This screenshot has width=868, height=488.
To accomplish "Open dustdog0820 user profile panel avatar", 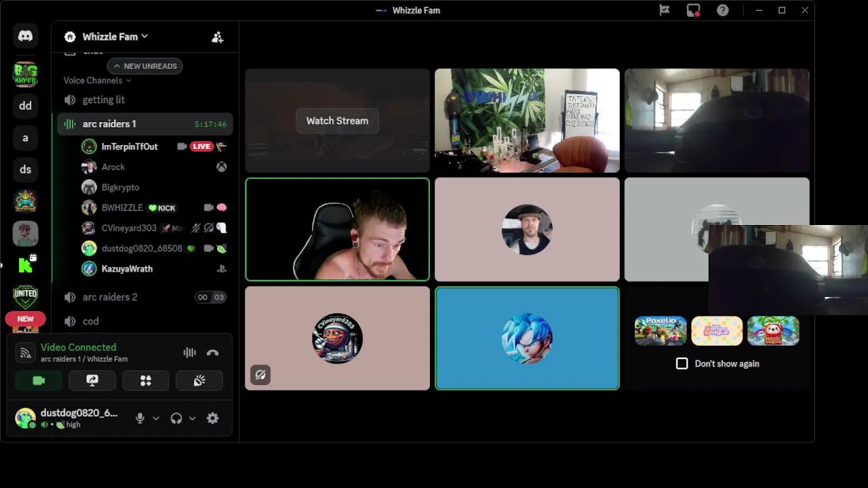I will click(25, 418).
